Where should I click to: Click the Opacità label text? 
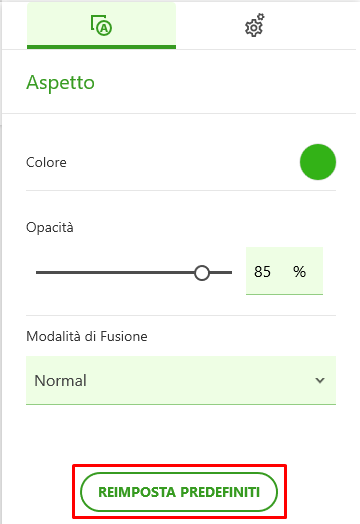coord(49,228)
